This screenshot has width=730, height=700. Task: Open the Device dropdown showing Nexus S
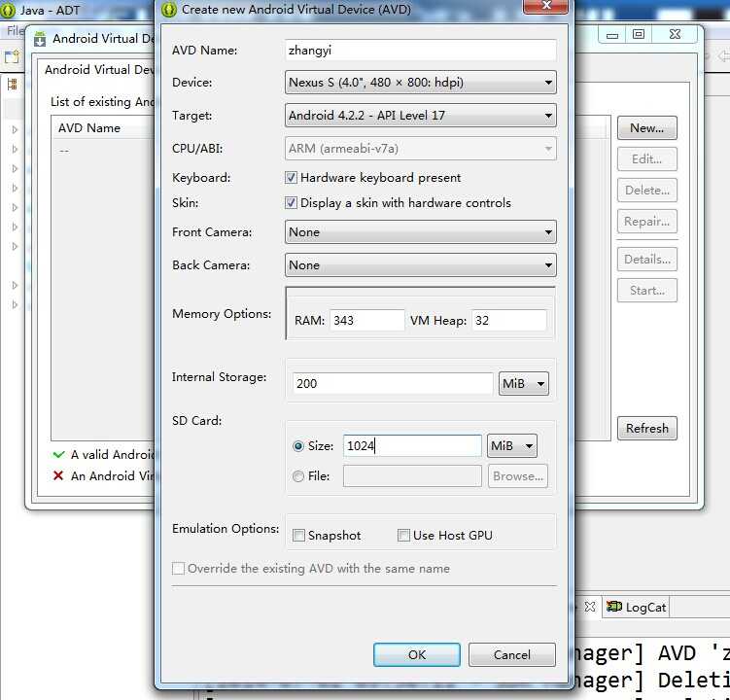point(420,83)
